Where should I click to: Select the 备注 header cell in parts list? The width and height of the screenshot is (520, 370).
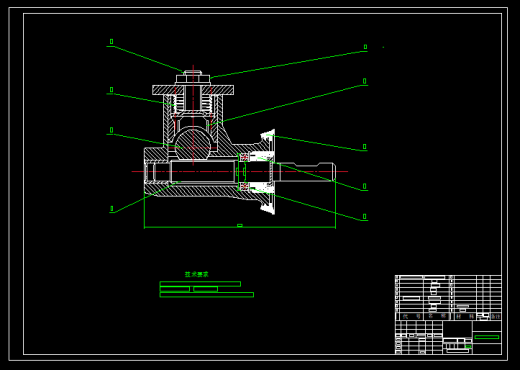[495, 316]
